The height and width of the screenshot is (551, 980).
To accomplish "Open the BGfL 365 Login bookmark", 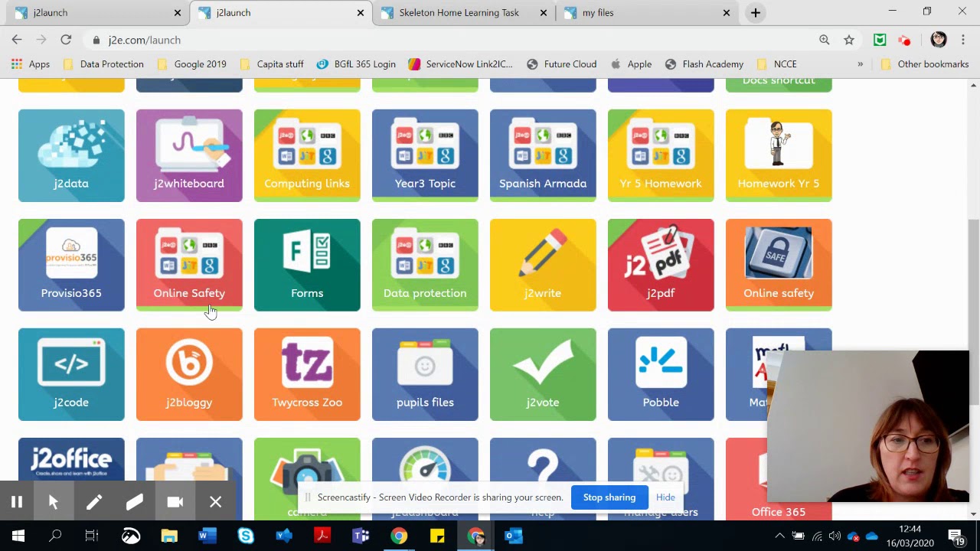I will [x=357, y=64].
